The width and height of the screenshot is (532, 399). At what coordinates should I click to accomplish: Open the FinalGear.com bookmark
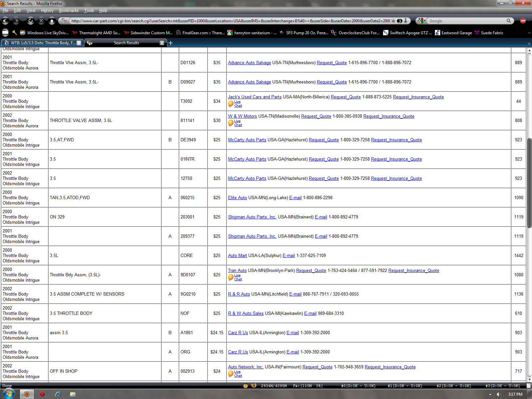pyautogui.click(x=200, y=33)
